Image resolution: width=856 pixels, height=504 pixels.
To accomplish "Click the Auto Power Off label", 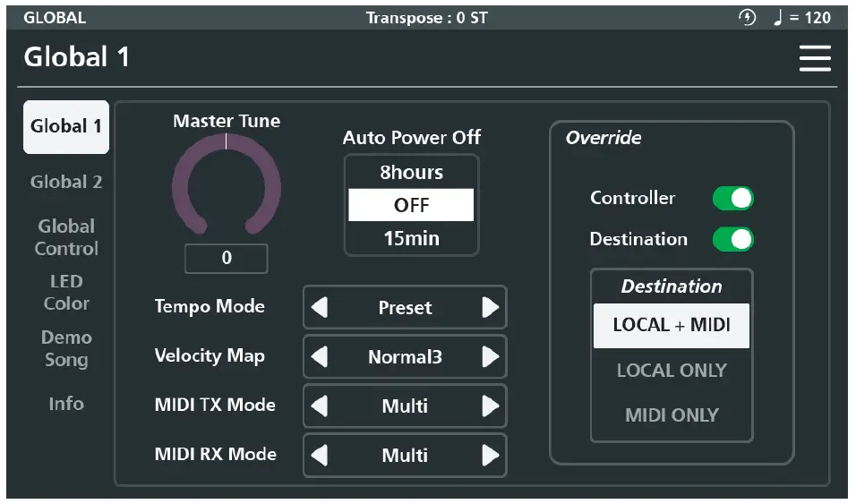I will [412, 138].
